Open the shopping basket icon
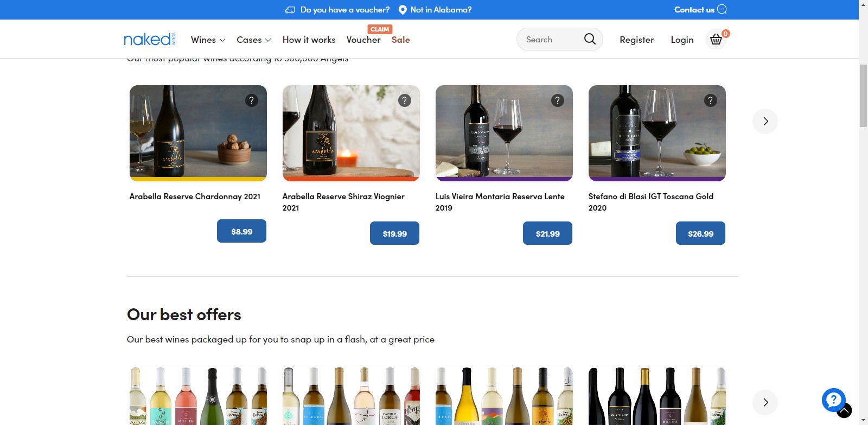Image resolution: width=868 pixels, height=425 pixels. coord(716,39)
